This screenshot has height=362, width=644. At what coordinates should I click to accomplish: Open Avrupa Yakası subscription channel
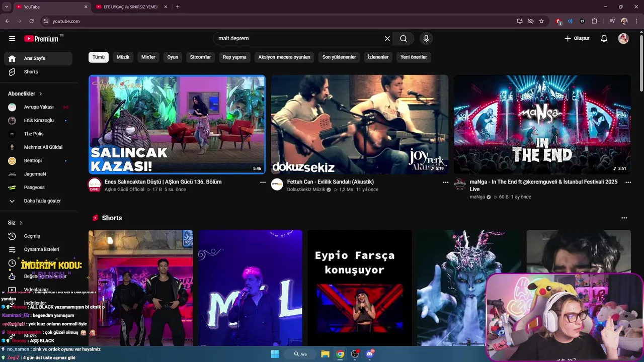(38, 107)
